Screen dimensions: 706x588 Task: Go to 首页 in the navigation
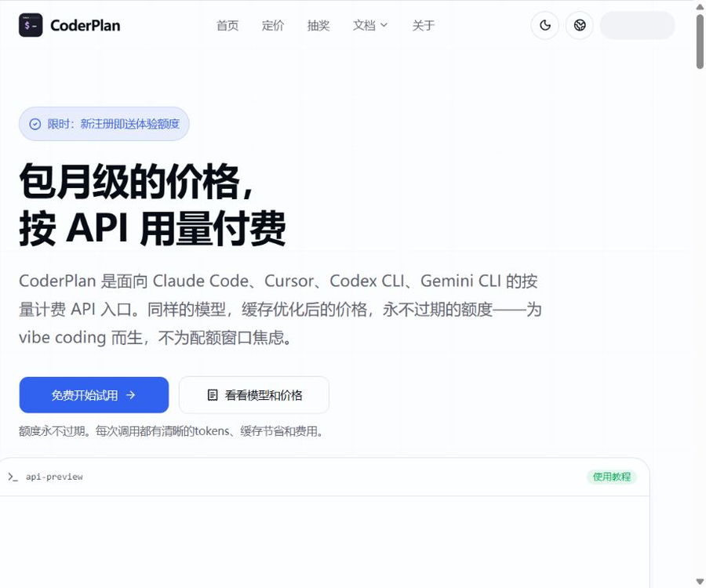tap(227, 26)
